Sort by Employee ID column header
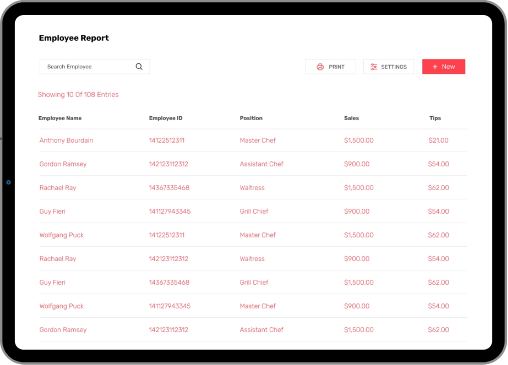Image resolution: width=508 pixels, height=365 pixels. tap(165, 118)
